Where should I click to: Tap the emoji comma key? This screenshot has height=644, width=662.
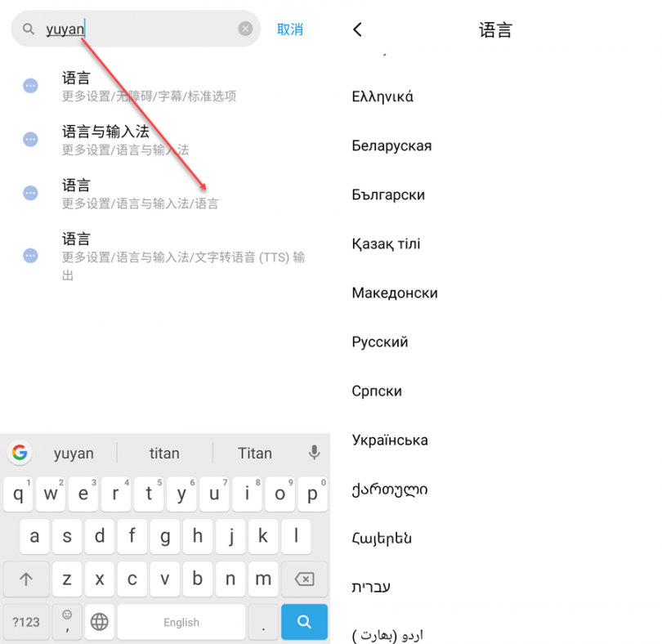pyautogui.click(x=66, y=622)
